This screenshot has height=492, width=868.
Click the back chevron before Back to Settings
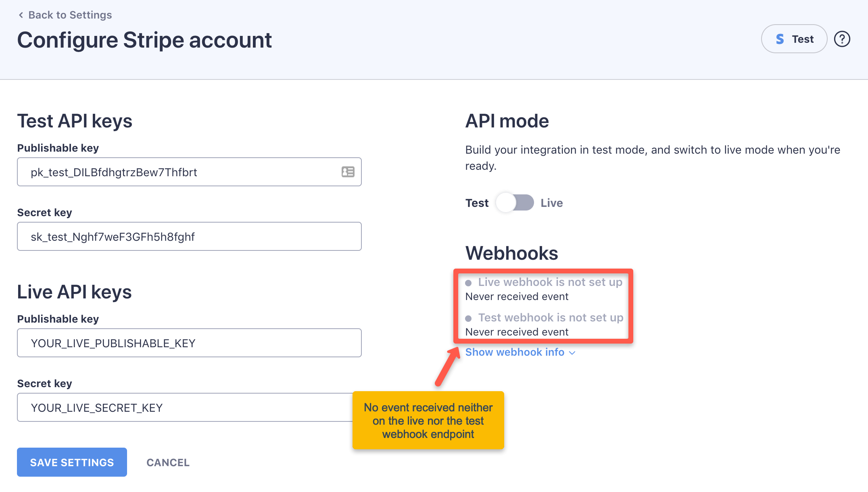tap(20, 15)
